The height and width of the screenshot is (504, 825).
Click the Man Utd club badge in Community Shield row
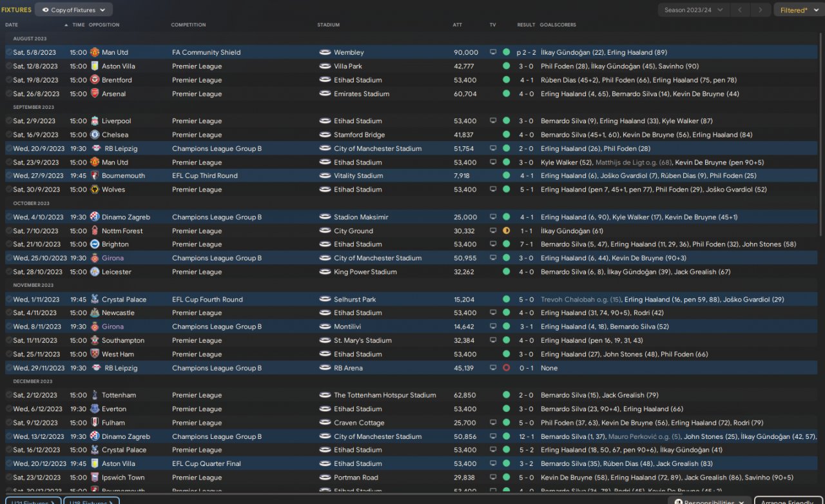coord(95,52)
